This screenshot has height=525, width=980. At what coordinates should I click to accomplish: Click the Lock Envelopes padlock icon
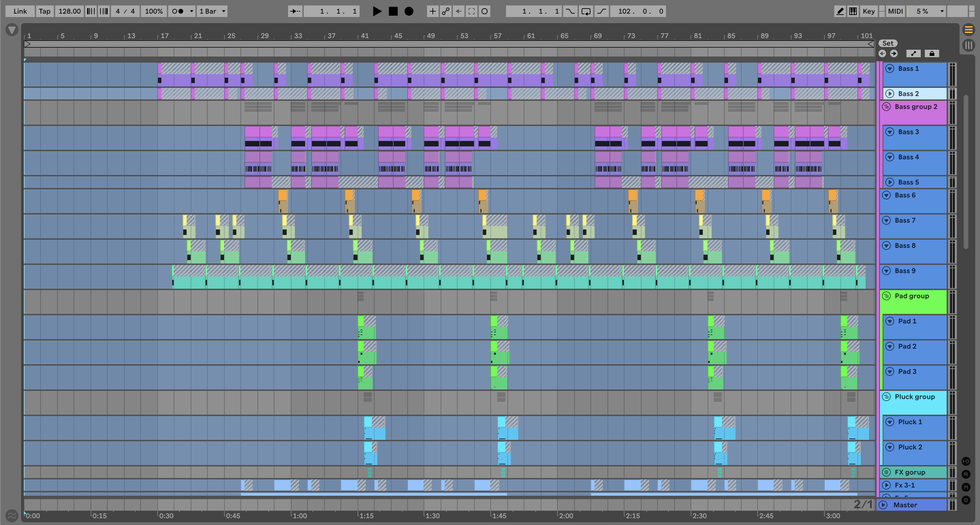(932, 54)
